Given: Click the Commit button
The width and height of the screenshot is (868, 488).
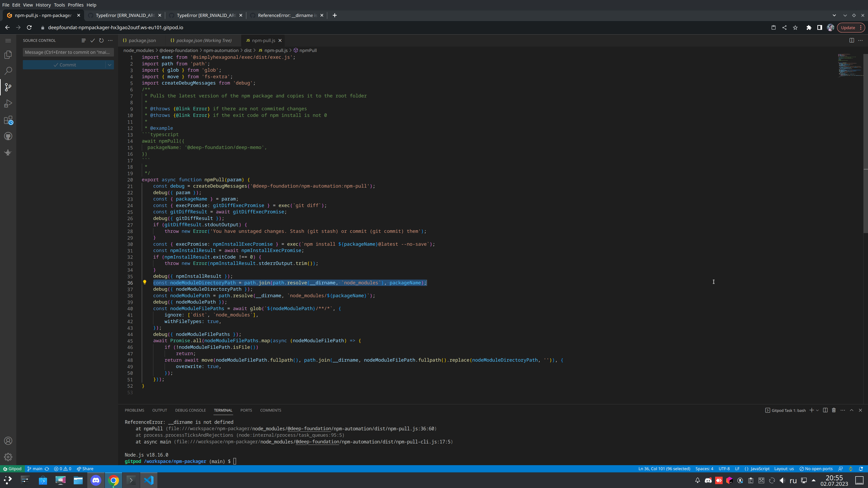Looking at the screenshot, I should (64, 65).
